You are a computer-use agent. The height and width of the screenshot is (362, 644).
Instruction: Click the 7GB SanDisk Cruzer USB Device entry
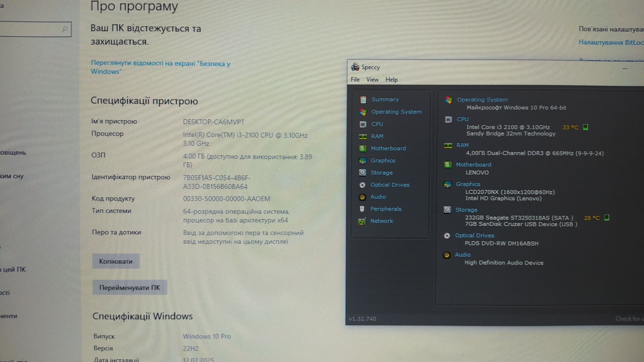click(x=521, y=224)
